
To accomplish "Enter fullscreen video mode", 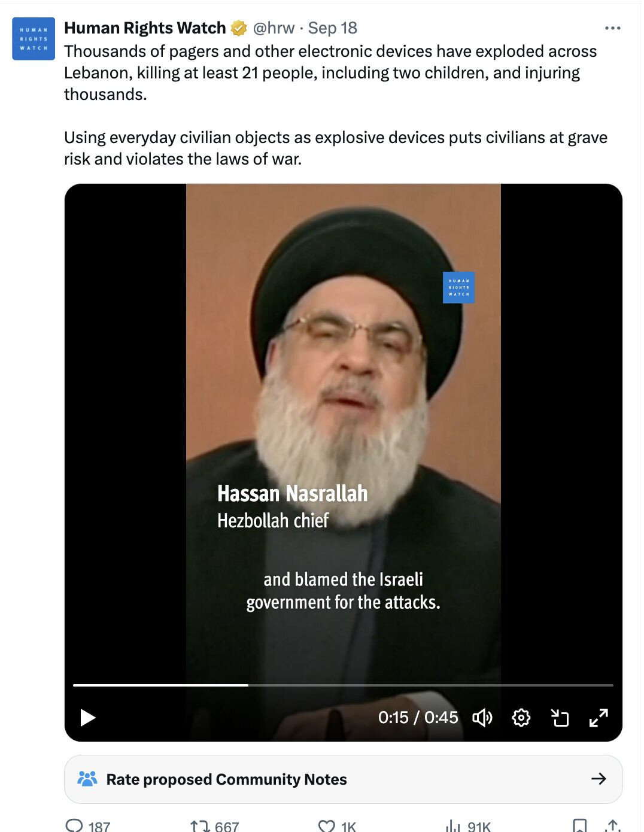I will point(599,717).
